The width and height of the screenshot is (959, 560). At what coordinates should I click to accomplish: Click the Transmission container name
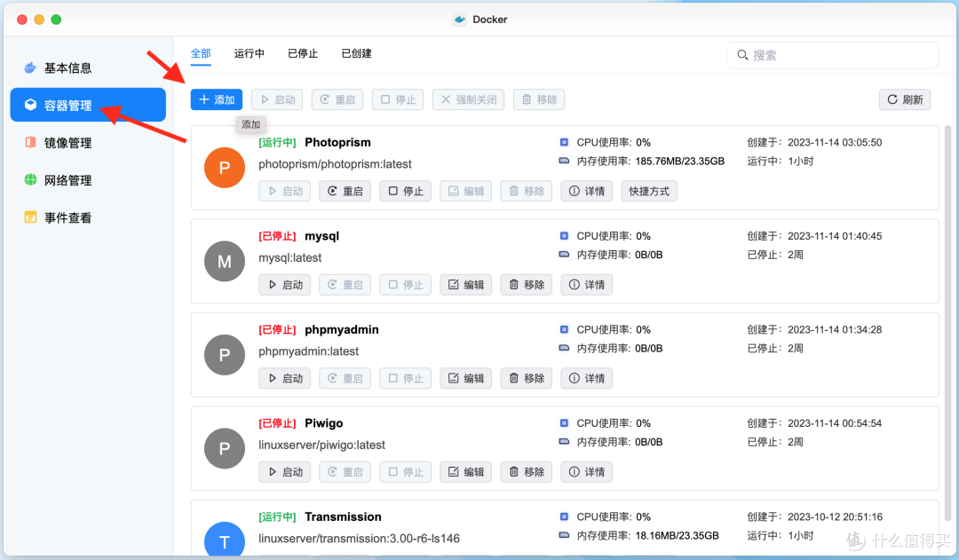[343, 517]
